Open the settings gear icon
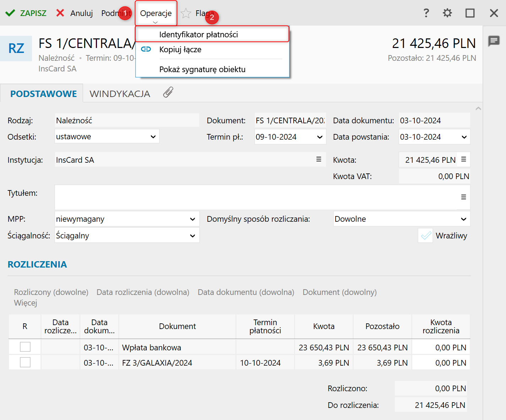This screenshot has width=506, height=420. (447, 13)
